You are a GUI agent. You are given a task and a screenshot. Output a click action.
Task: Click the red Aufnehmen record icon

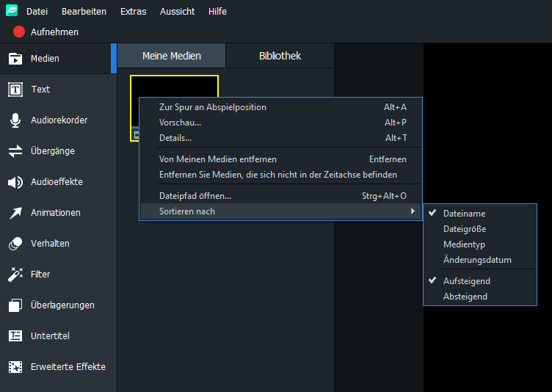pyautogui.click(x=19, y=32)
